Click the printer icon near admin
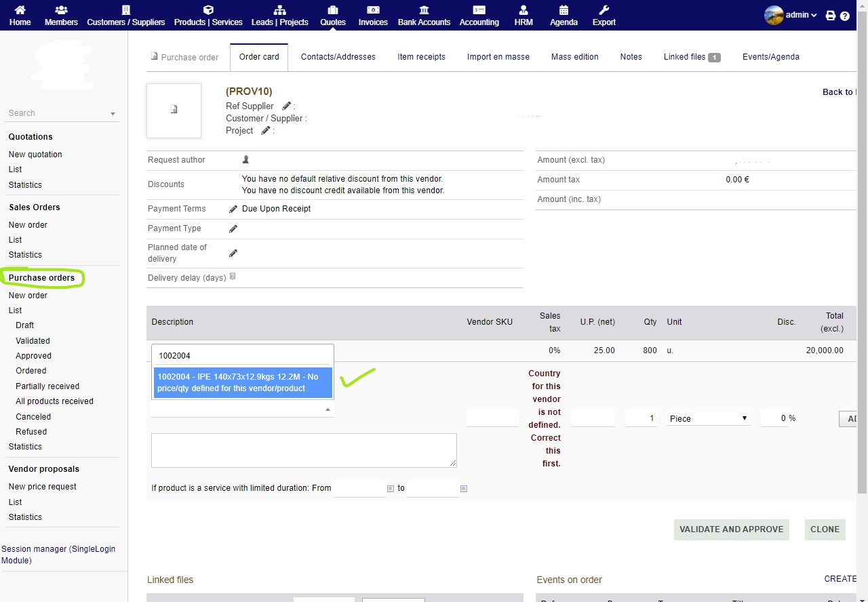 coord(830,14)
